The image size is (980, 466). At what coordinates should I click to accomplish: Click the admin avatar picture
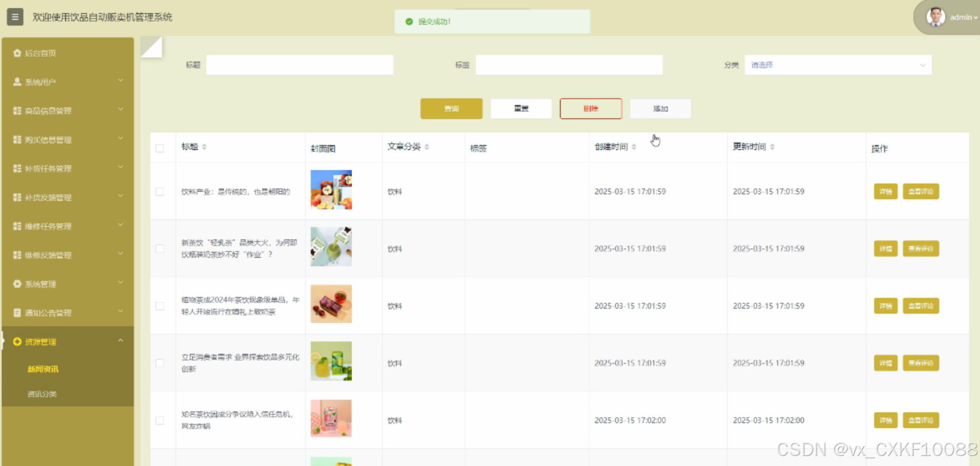(935, 17)
